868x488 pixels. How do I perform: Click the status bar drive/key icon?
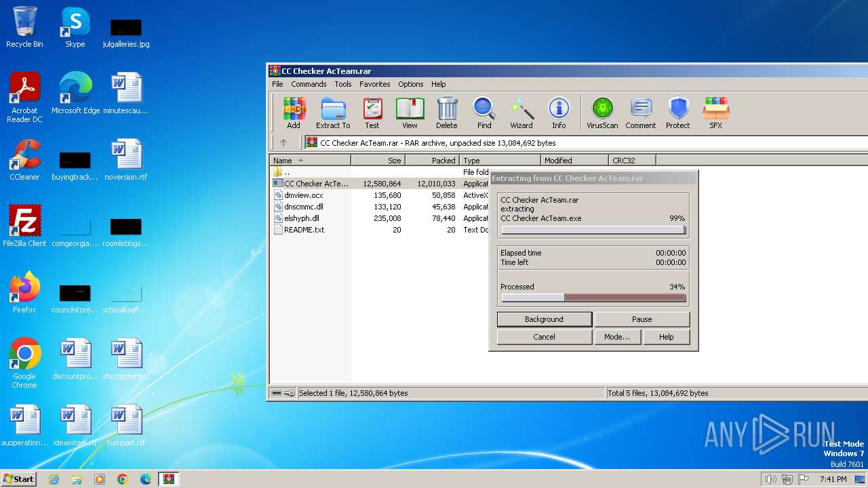(x=283, y=393)
